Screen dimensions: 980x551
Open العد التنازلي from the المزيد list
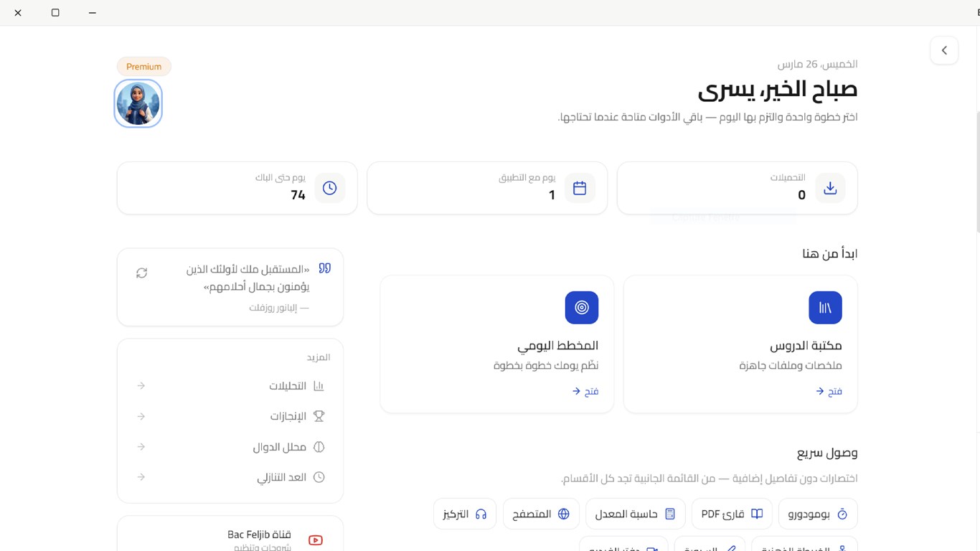pos(230,477)
